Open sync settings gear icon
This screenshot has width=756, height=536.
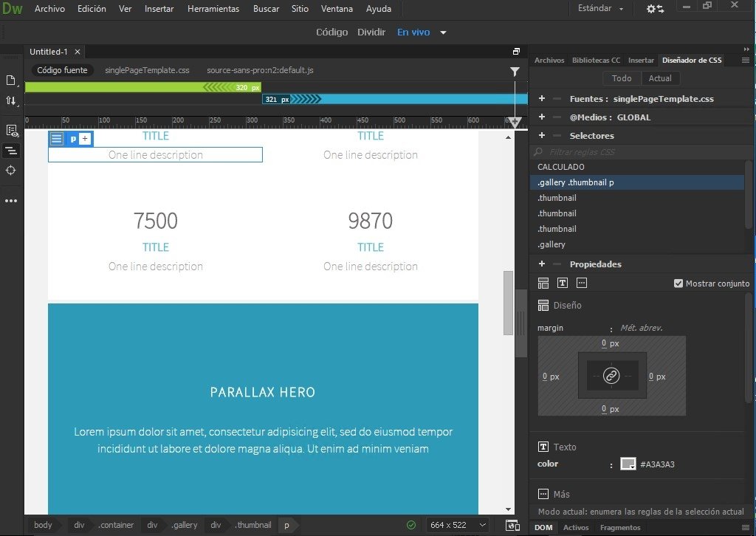pos(656,9)
